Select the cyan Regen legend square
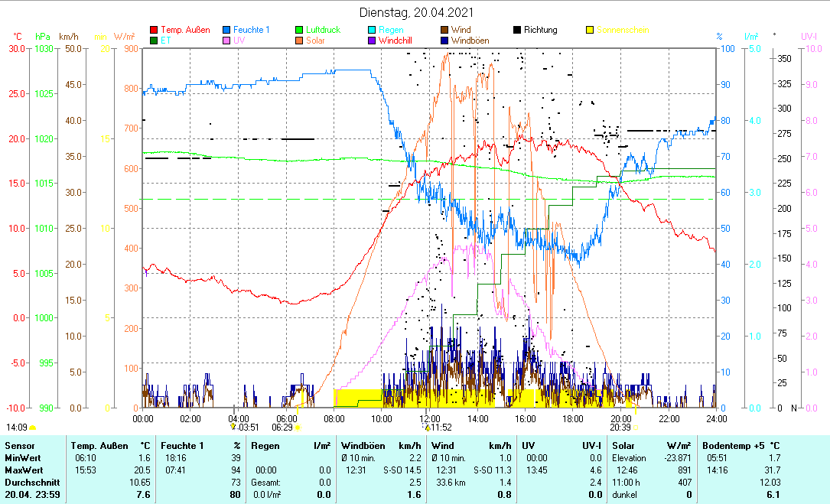 tap(372, 31)
